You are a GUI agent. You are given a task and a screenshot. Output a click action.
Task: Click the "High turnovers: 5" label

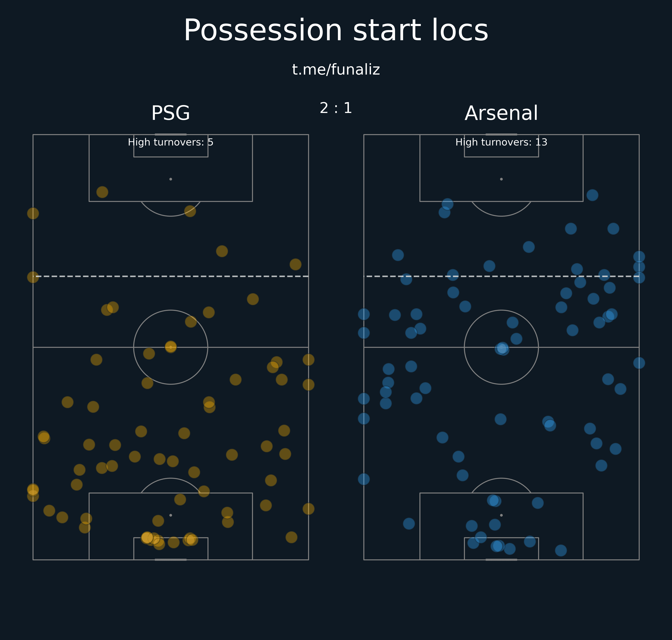click(x=170, y=142)
